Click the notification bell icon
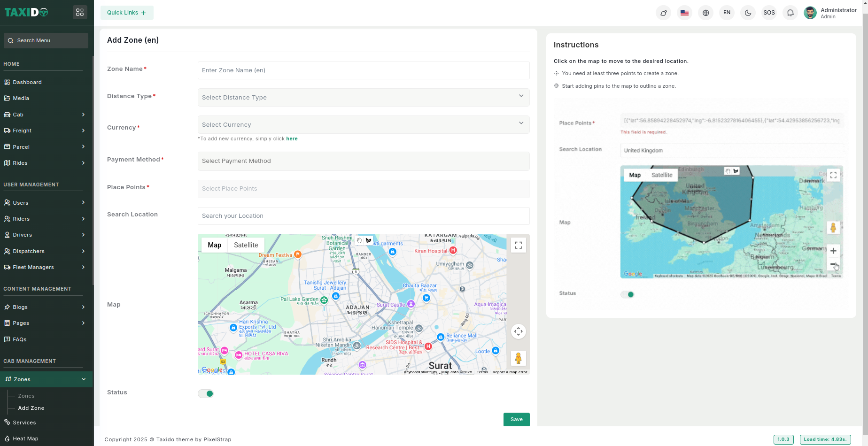The image size is (868, 446). pyautogui.click(x=790, y=13)
